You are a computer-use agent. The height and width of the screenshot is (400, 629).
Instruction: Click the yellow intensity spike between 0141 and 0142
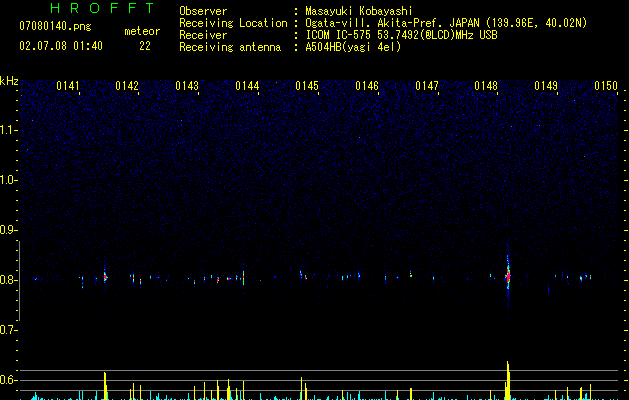[x=106, y=386]
